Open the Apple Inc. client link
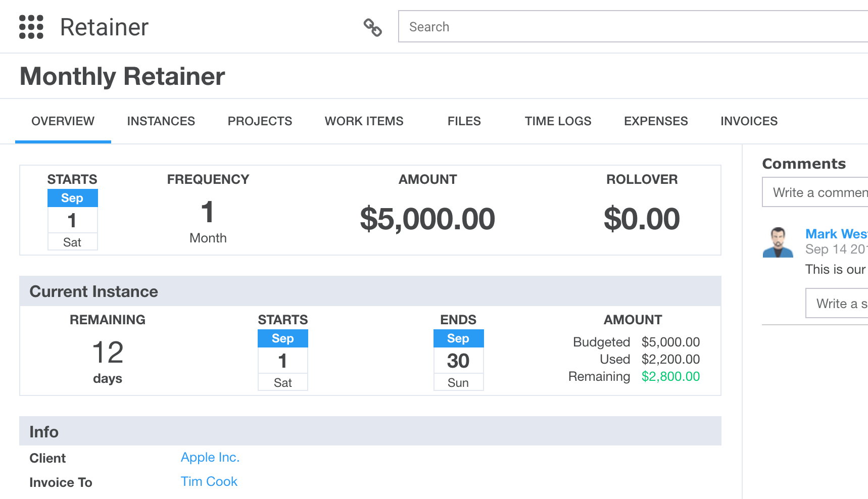Screen dimensions: 868x499 210,457
